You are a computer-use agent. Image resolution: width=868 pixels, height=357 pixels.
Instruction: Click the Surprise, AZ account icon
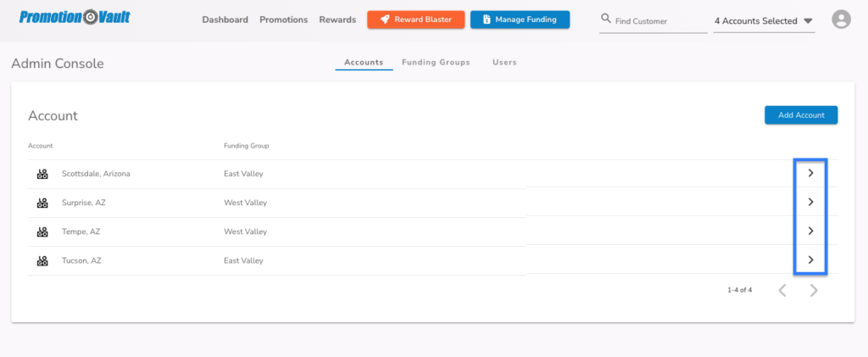tap(42, 203)
